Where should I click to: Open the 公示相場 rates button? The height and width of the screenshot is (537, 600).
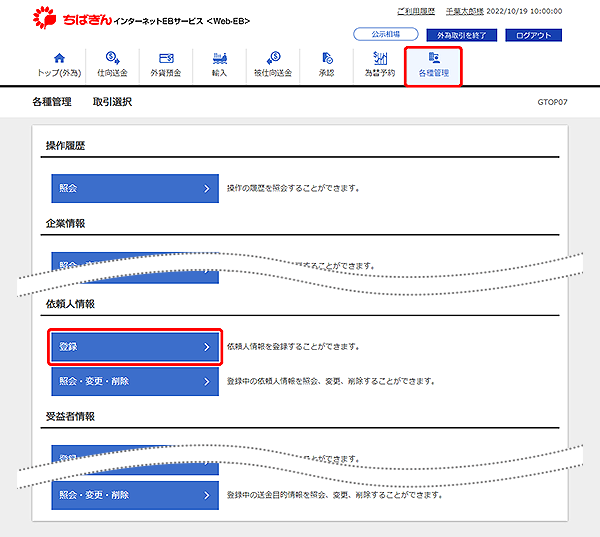point(386,34)
